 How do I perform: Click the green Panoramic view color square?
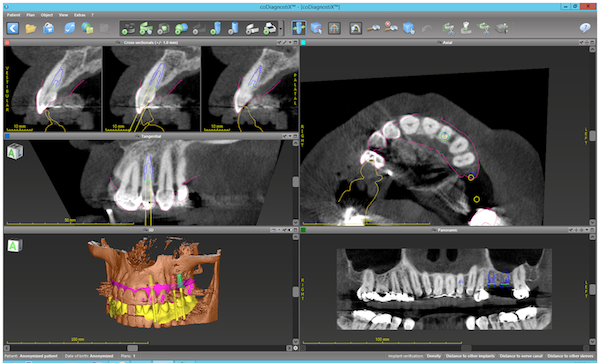303,230
